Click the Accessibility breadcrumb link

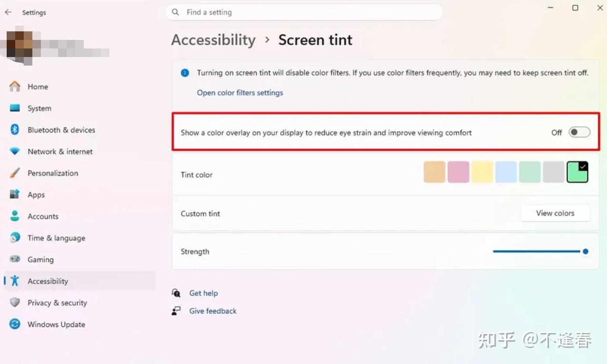[213, 40]
